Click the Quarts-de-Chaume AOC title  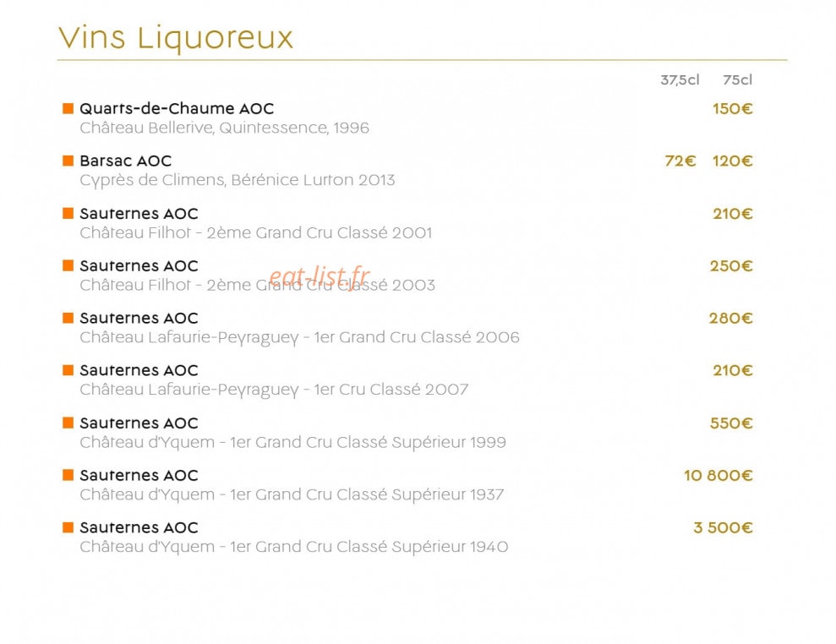[x=177, y=109]
